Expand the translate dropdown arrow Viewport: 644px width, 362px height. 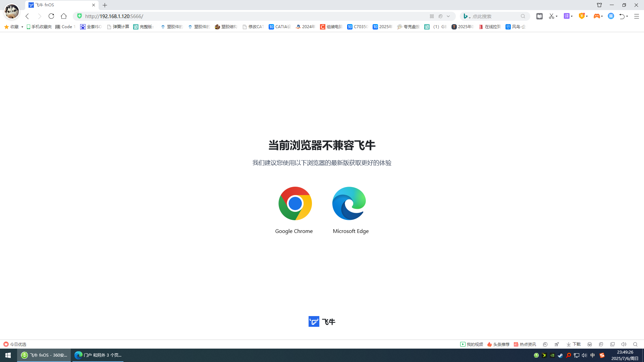coord(572,16)
